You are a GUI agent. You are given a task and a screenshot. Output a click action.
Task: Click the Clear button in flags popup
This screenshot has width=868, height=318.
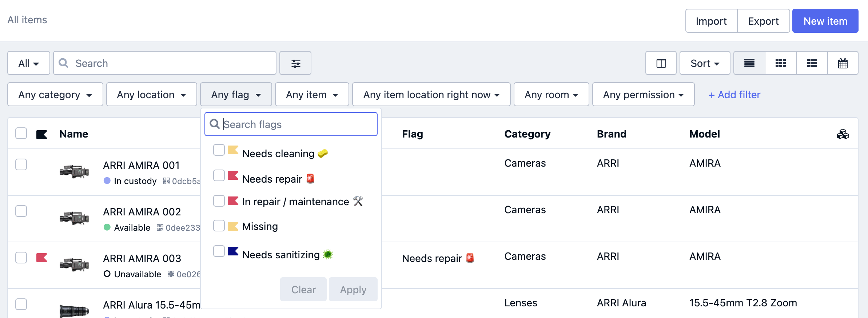click(x=303, y=290)
